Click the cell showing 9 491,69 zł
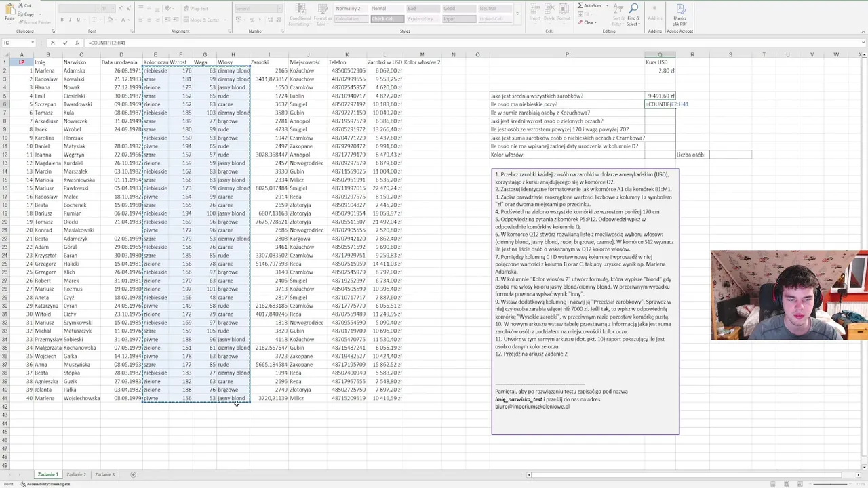868x488 pixels. click(x=659, y=96)
